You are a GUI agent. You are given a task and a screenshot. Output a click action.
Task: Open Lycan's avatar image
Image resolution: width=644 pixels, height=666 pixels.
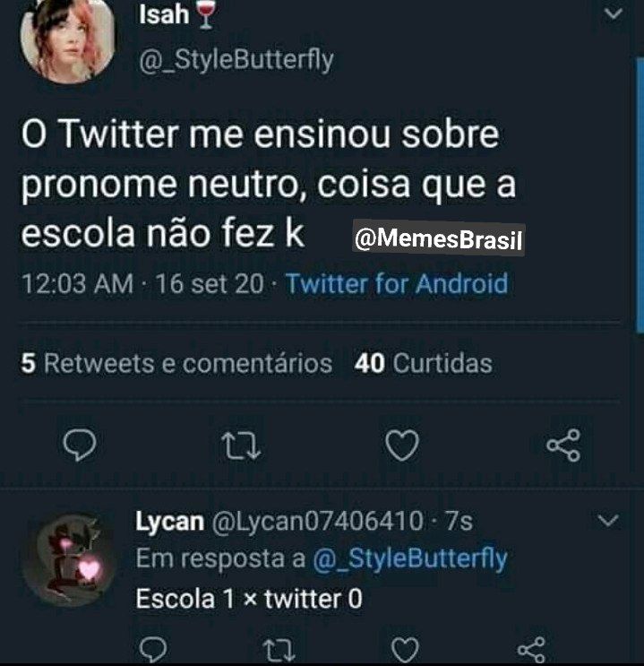click(69, 560)
